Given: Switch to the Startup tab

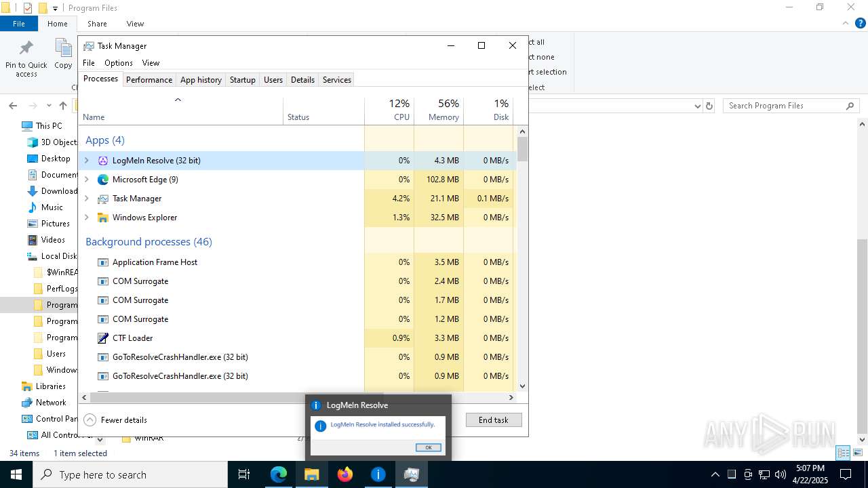Looking at the screenshot, I should 242,80.
